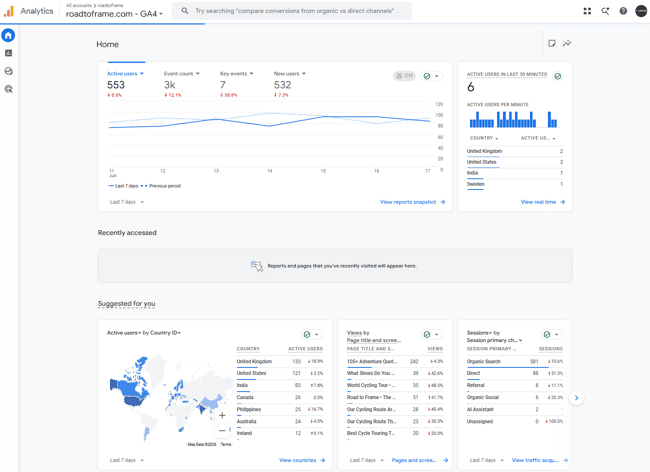Click What Shoes Do You... page row
The image size is (650, 472).
[x=395, y=373]
